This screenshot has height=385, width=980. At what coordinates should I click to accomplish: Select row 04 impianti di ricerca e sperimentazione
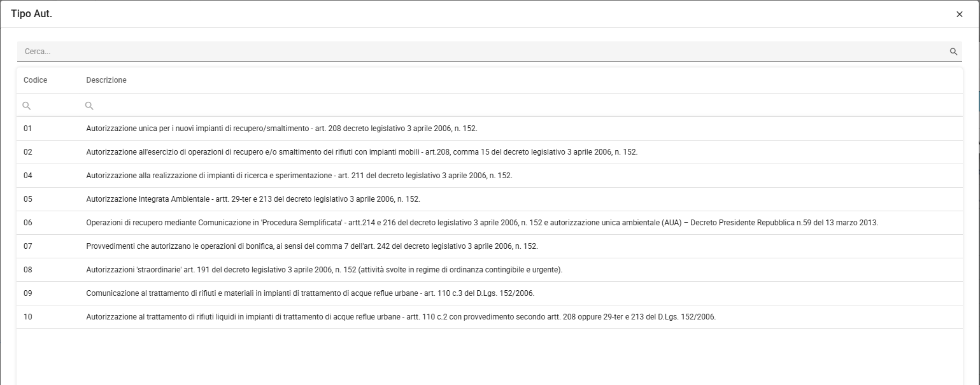(489, 176)
